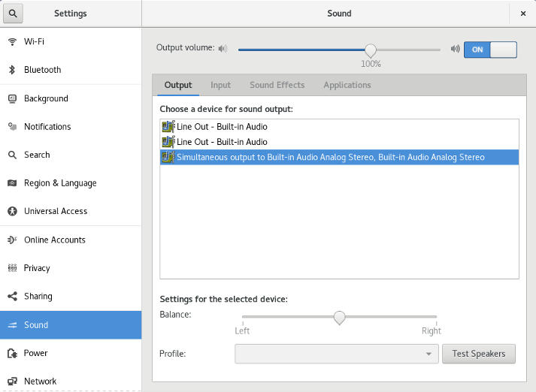Click the Balance slider handle
Image resolution: width=536 pixels, height=392 pixels.
(x=339, y=317)
